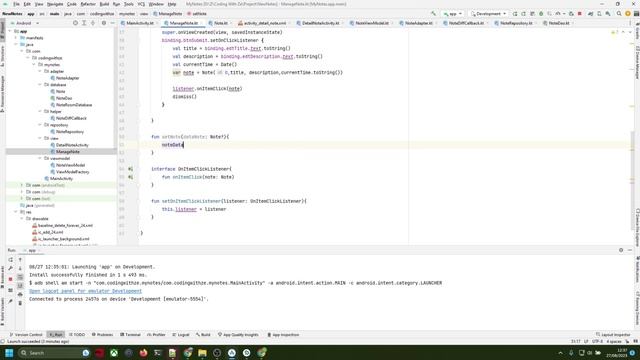Image resolution: width=640 pixels, height=360 pixels.
Task: Click the red Stop app icon in toolbar
Action: pos(580,13)
